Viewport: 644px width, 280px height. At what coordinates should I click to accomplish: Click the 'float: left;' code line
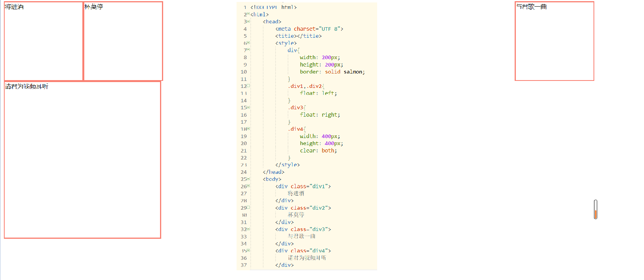coord(318,93)
